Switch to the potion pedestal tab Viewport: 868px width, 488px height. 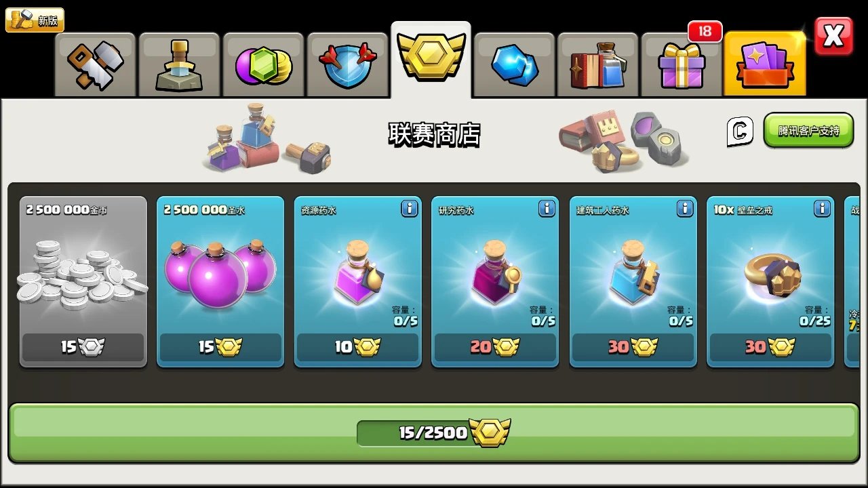click(179, 65)
